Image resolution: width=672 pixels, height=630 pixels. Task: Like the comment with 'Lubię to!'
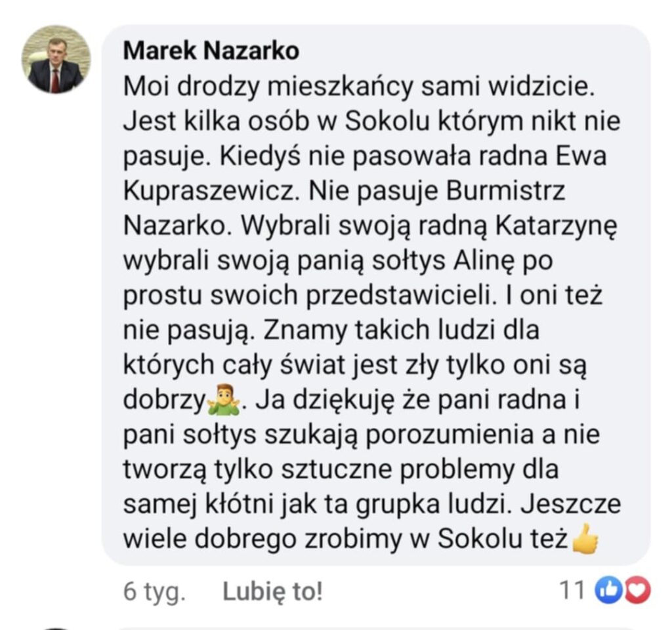coord(272,592)
